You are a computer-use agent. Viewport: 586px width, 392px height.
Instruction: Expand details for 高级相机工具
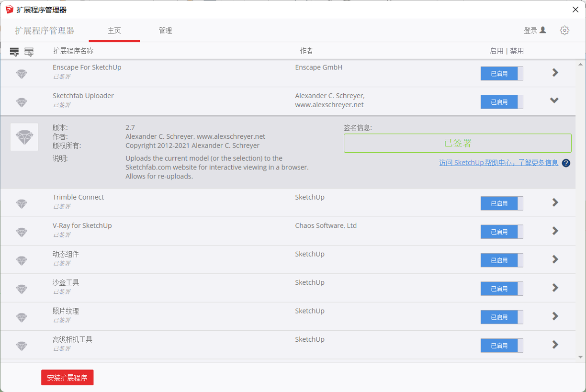[555, 345]
